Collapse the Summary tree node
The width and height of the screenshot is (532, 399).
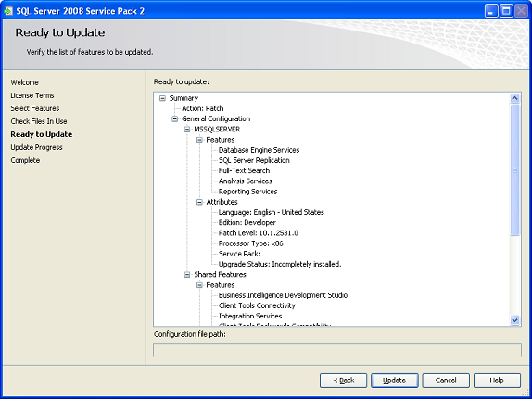click(162, 98)
